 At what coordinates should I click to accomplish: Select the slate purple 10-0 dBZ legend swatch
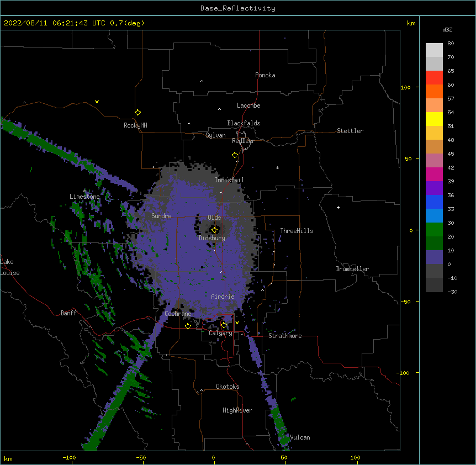pyautogui.click(x=434, y=257)
